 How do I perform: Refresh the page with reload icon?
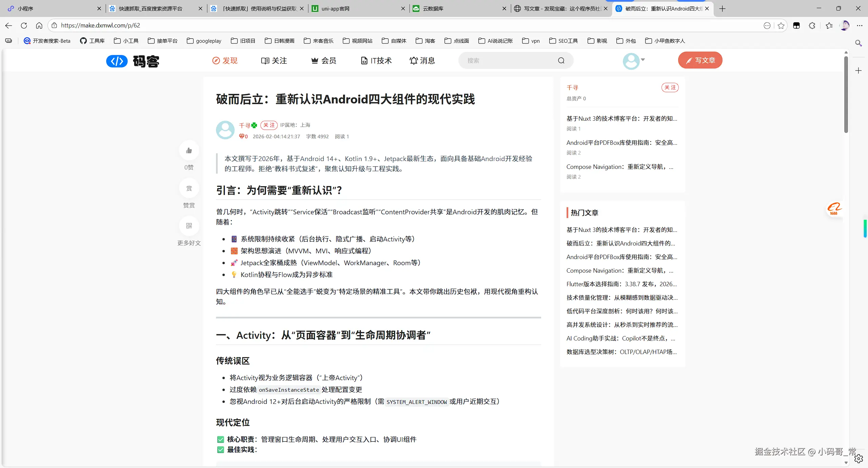[x=24, y=25]
